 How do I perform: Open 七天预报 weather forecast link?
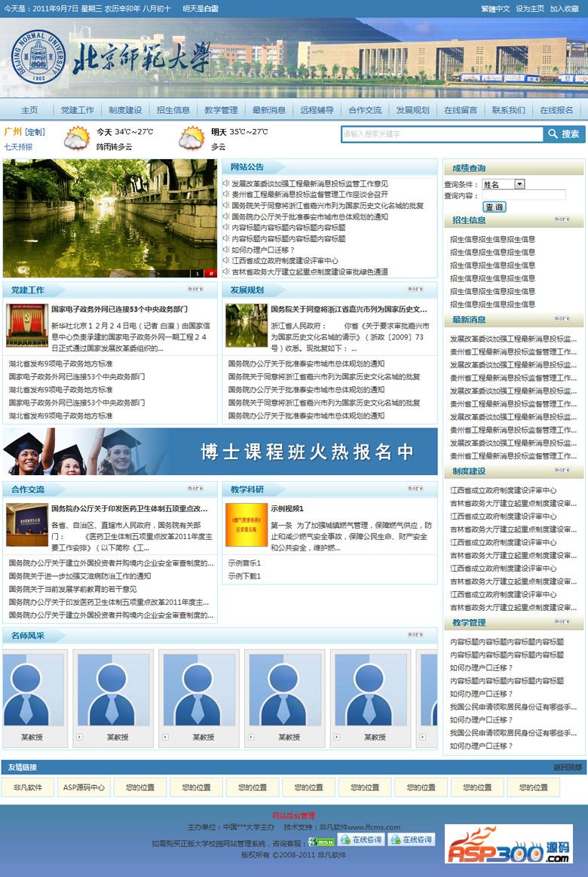[18, 146]
